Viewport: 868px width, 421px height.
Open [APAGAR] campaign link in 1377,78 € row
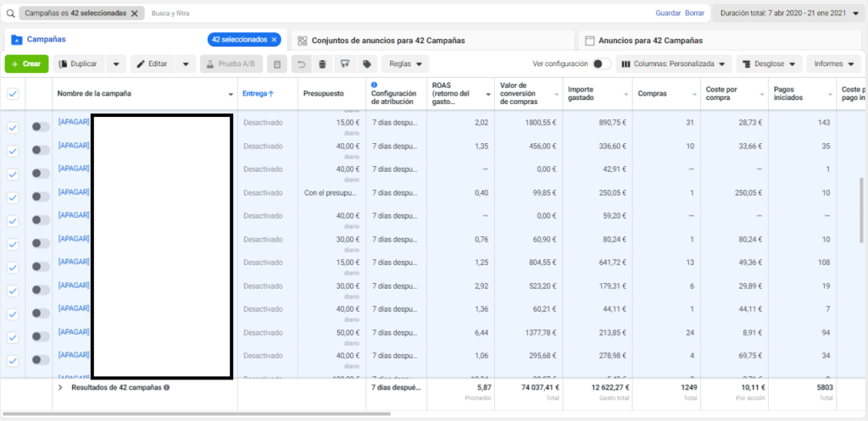(74, 332)
